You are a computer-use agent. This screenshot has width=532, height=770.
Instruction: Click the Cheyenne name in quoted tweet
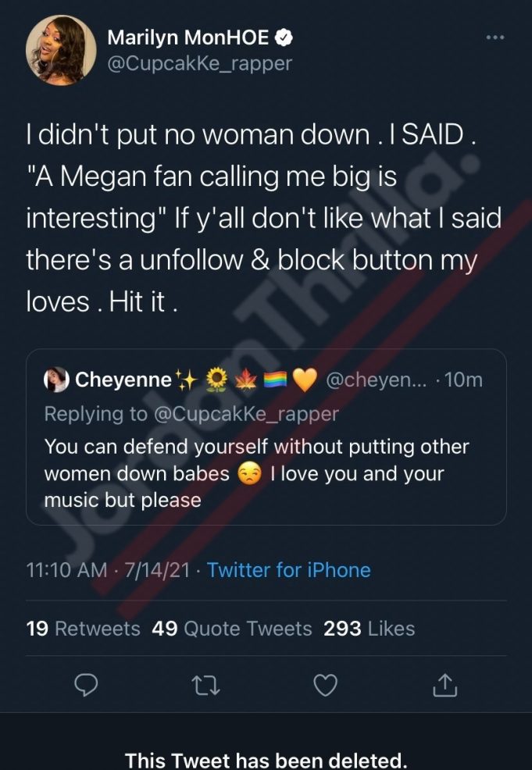click(x=123, y=380)
